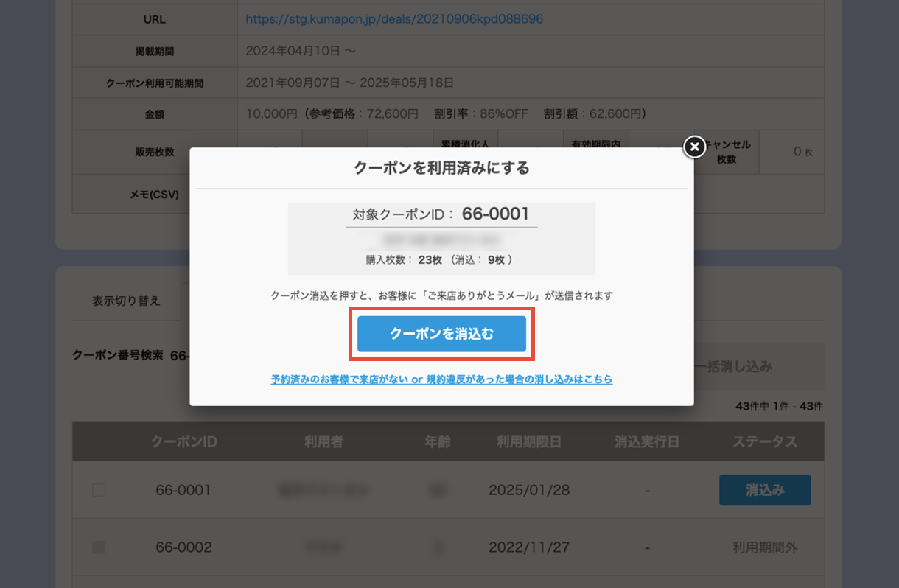Click the クーポンID column header
Screen dimensions: 899x588
tap(183, 442)
